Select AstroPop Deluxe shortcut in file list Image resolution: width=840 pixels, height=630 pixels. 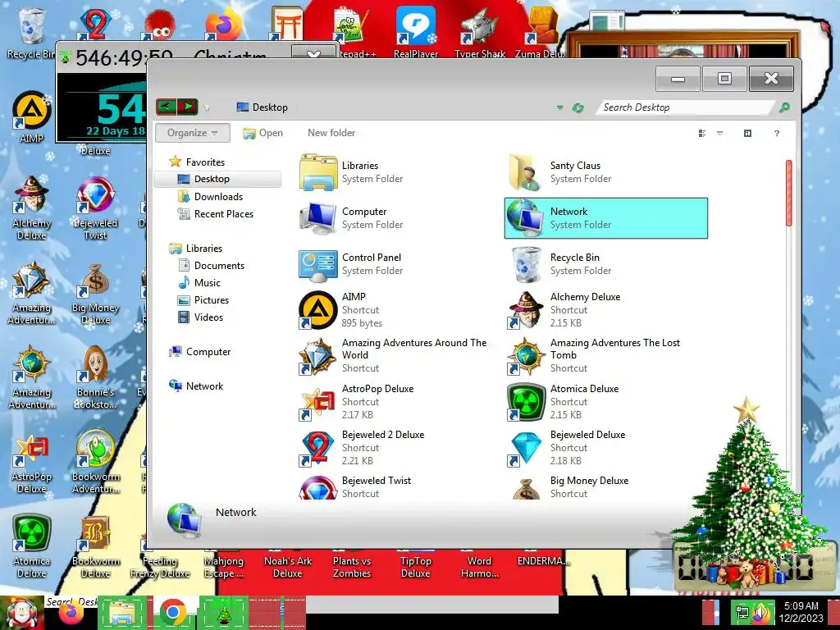point(356,402)
